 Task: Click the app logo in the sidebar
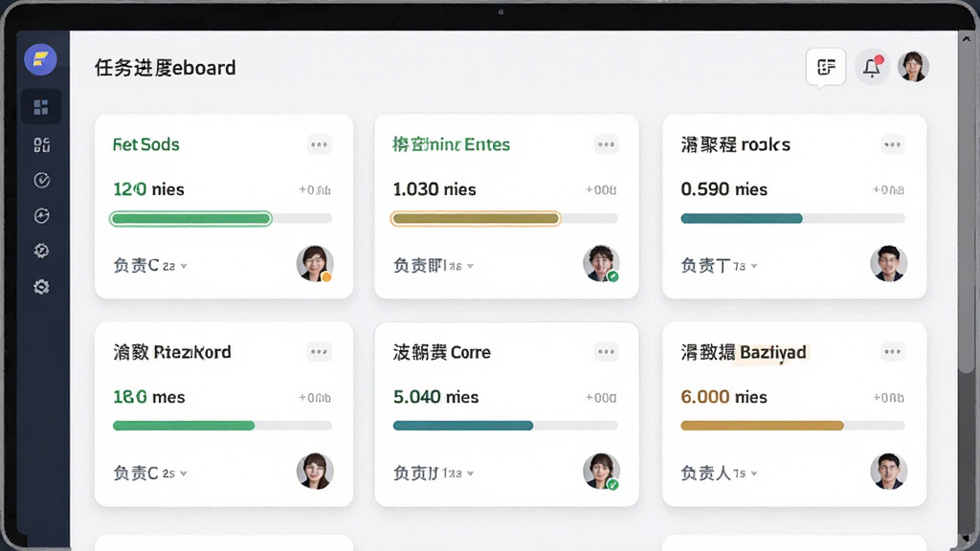[40, 60]
